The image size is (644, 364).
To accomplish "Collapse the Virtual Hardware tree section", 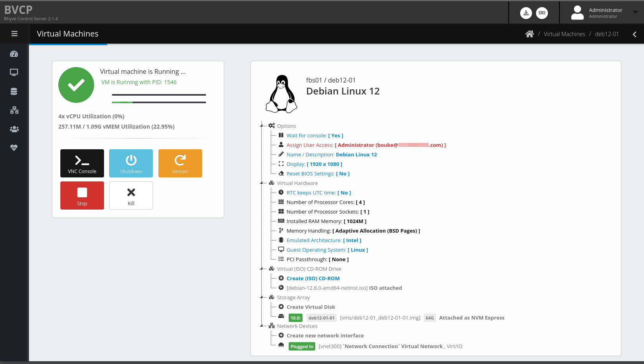I will tap(261, 183).
